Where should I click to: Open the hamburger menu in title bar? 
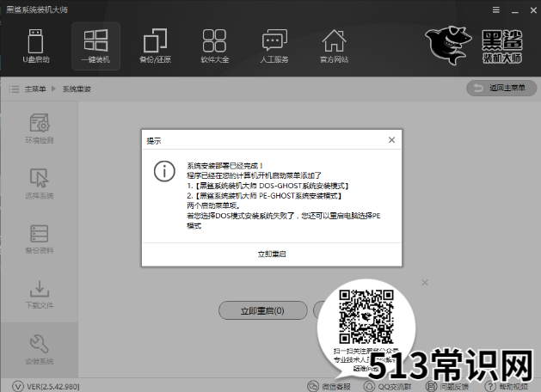(x=495, y=10)
